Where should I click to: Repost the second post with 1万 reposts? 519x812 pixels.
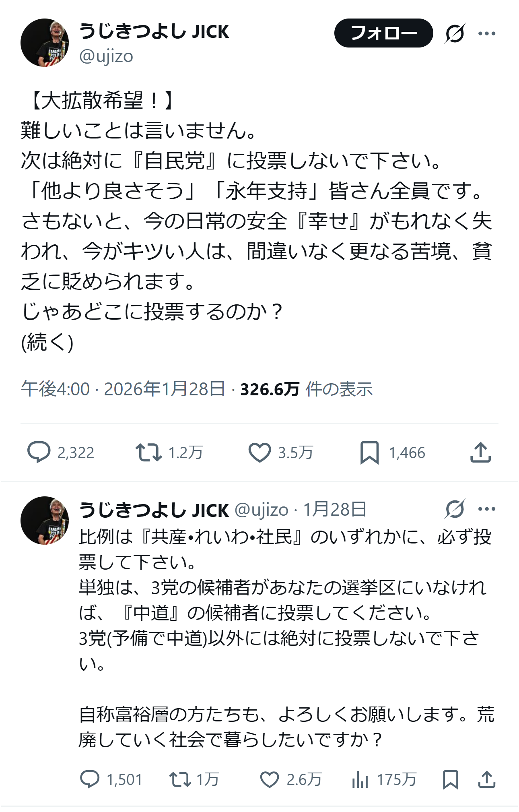pyautogui.click(x=180, y=779)
